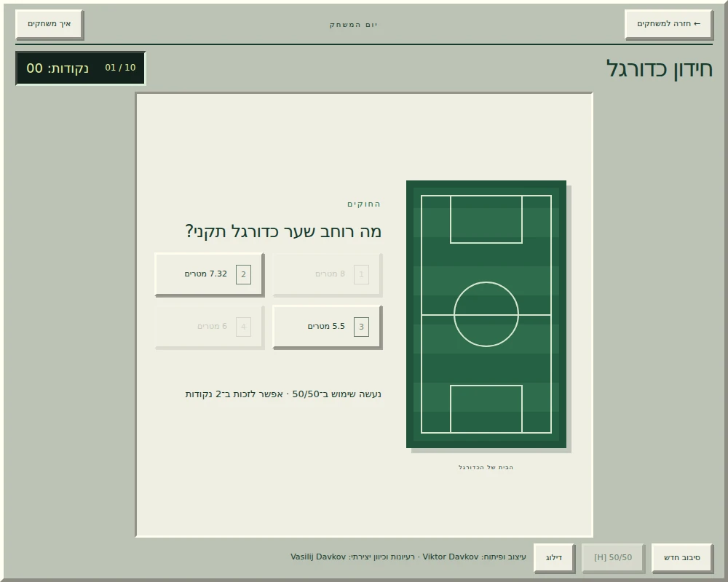Screen dimensions: 728x582
Task: Click the question text מה רוחב שער כדורגל תקני?
Action: (x=283, y=231)
